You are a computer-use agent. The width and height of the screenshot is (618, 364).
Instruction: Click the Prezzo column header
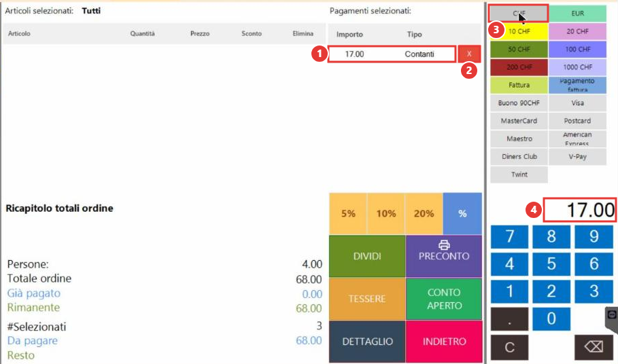pos(200,33)
